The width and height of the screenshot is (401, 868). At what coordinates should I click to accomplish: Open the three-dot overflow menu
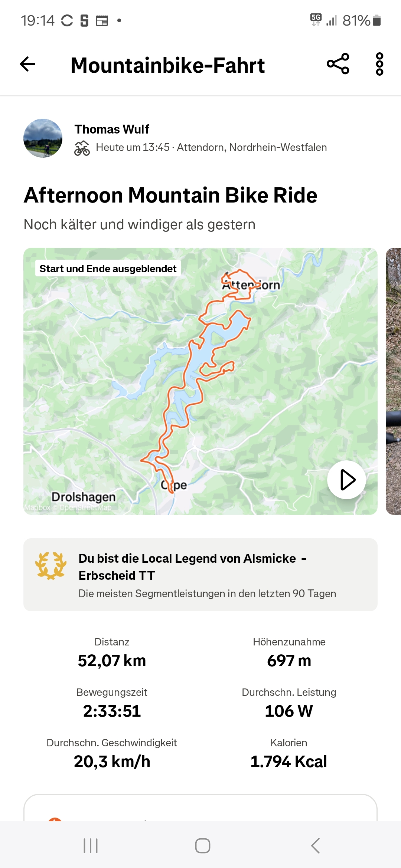[379, 64]
